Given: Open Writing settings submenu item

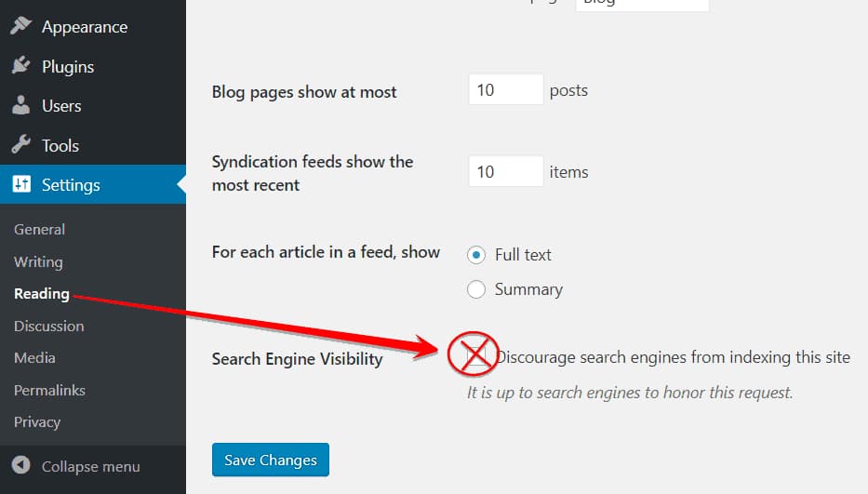Looking at the screenshot, I should tap(38, 262).
